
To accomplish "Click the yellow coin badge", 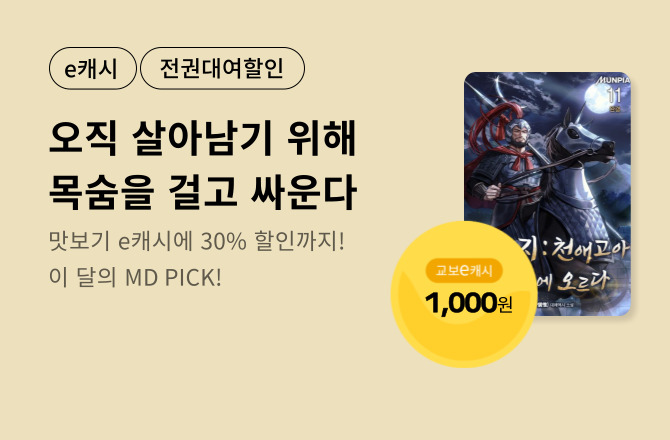I will (464, 294).
